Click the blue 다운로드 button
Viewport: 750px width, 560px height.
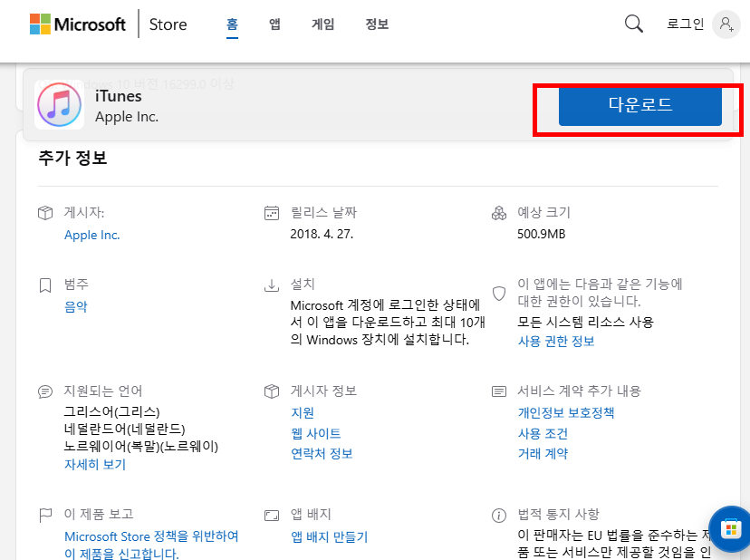pyautogui.click(x=640, y=105)
